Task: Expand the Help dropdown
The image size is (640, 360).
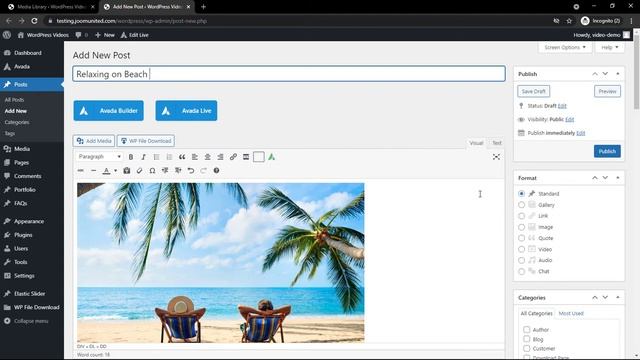Action: coord(609,47)
